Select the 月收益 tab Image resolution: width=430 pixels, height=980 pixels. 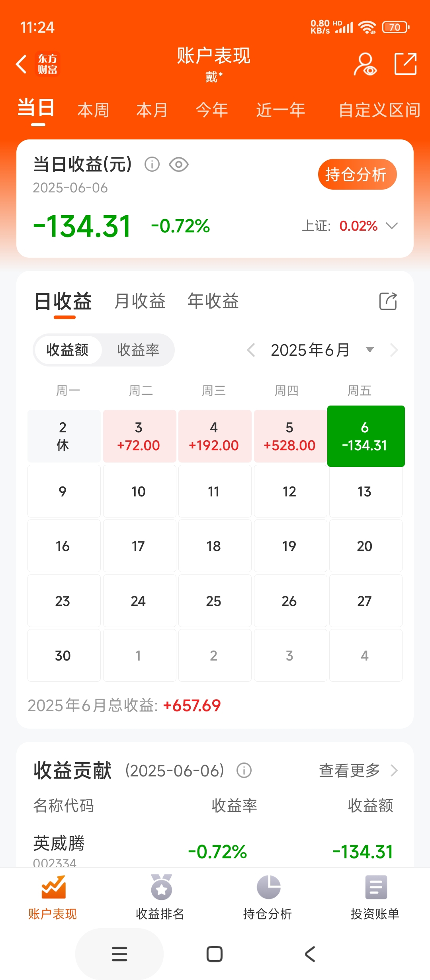click(x=140, y=301)
